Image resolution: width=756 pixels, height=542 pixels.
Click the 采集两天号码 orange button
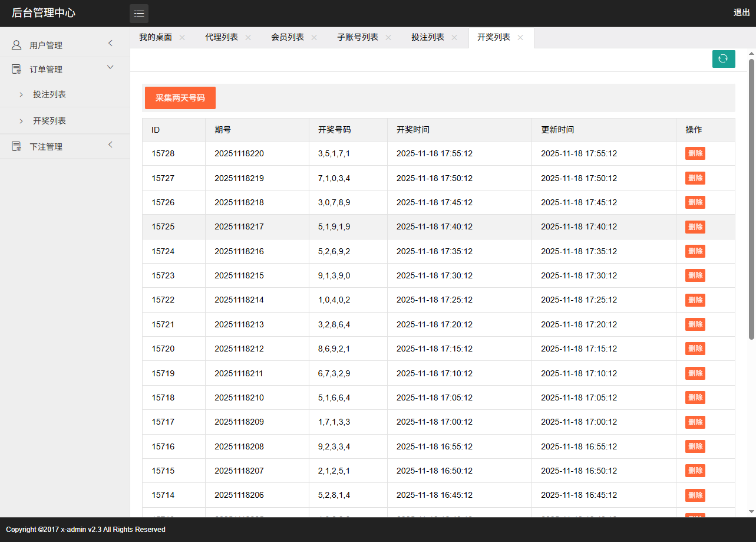[x=180, y=98]
